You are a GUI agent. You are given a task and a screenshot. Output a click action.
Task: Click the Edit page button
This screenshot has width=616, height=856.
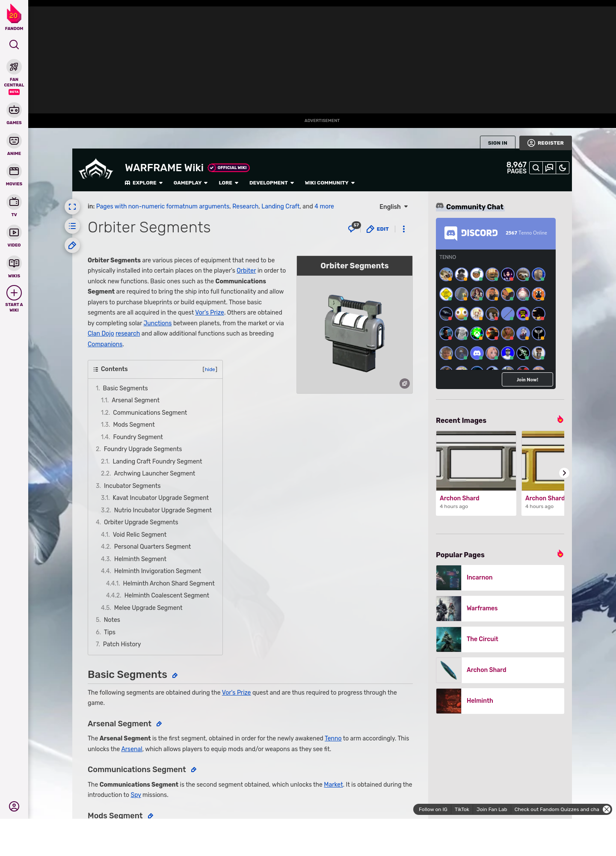378,229
